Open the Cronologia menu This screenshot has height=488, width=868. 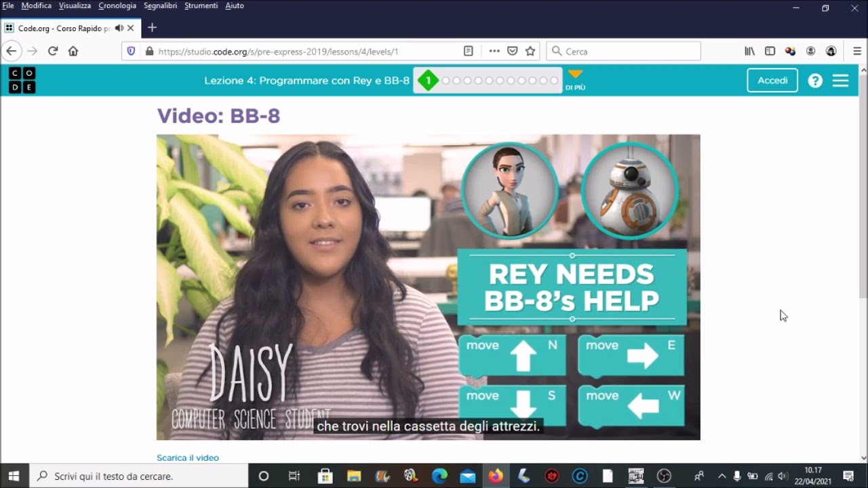point(117,5)
